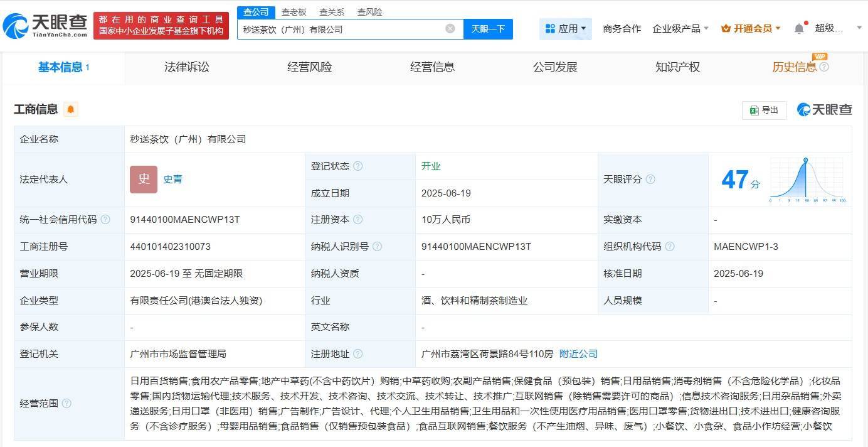The height and width of the screenshot is (447, 868).
Task: Select the 查风险 search tab
Action: (369, 12)
